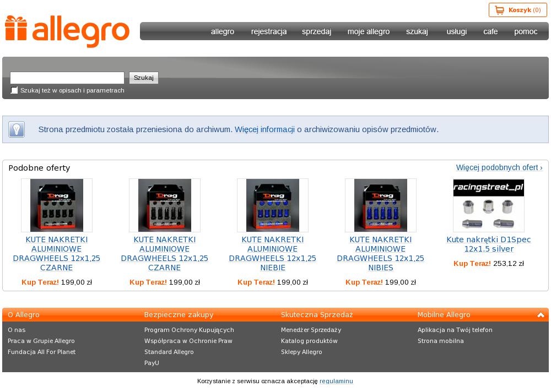Open KUTE NAKRETKI DRAGWHEELS NIBIES offer
551x392 pixels.
pos(381,254)
